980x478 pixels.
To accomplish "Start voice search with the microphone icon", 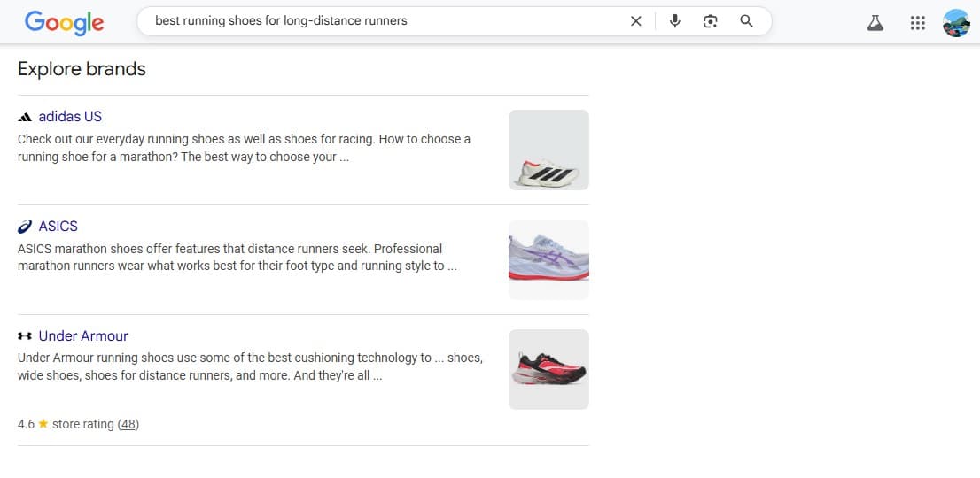I will click(675, 21).
